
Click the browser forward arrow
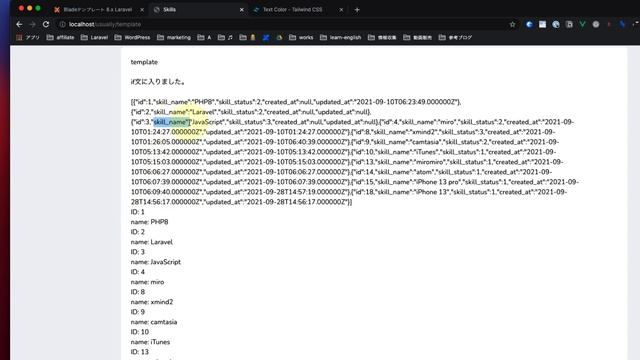33,24
